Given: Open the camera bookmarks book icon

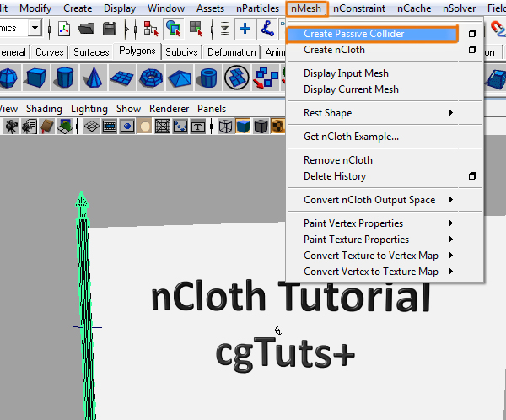Looking at the screenshot, I should [x=47, y=127].
